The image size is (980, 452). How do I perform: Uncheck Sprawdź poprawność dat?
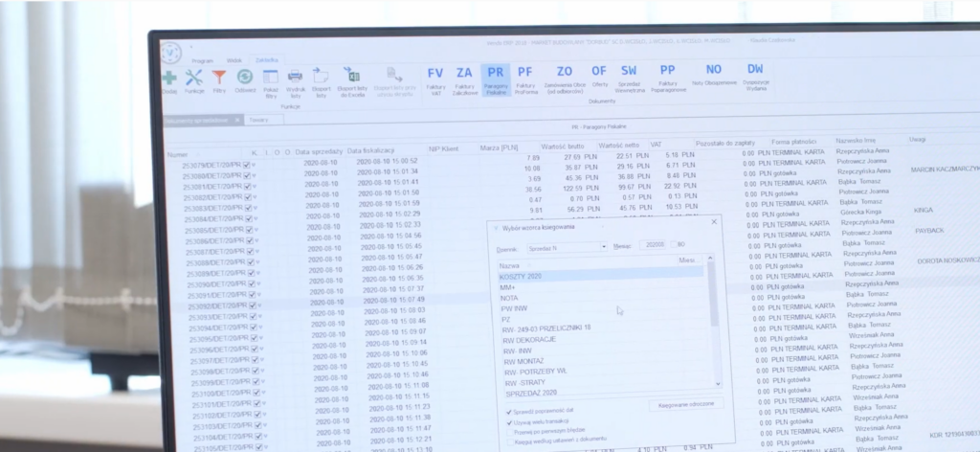(x=509, y=413)
